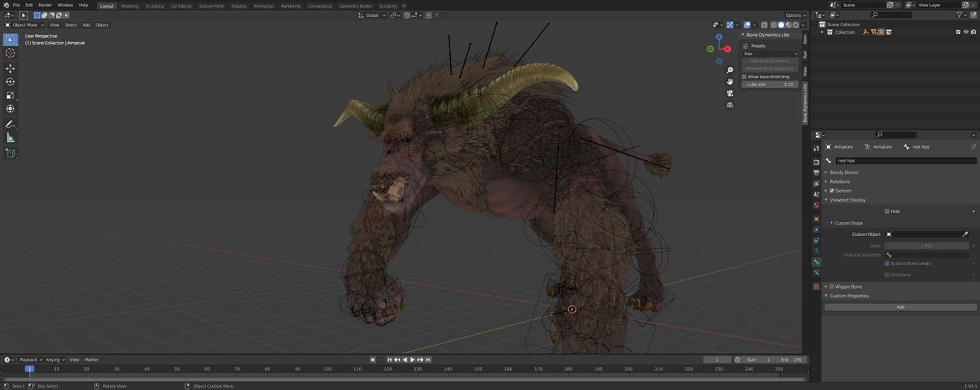Activate the Scale tool

tap(10, 95)
